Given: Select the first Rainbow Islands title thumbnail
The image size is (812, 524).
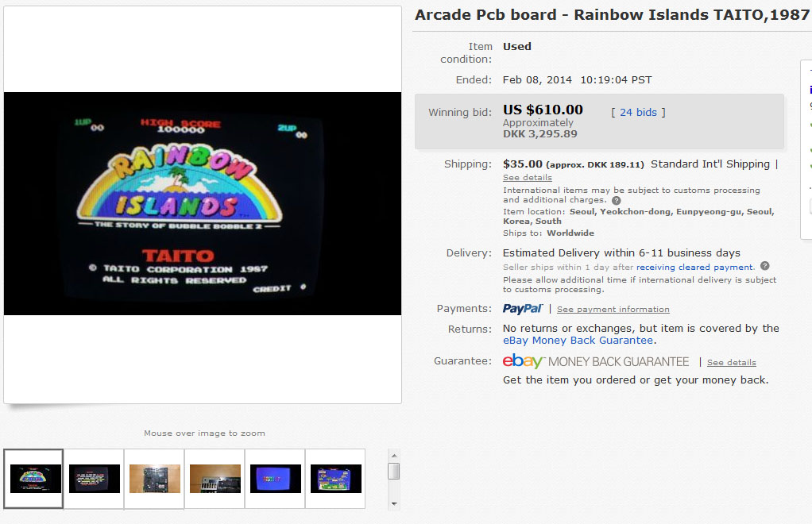Looking at the screenshot, I should pyautogui.click(x=33, y=479).
